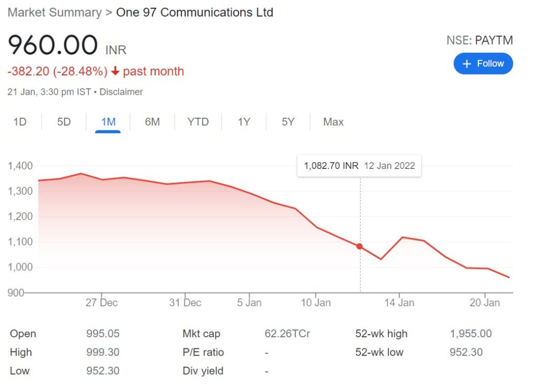
Task: Click the NSE: PAYTM ticker label
Action: [x=479, y=41]
